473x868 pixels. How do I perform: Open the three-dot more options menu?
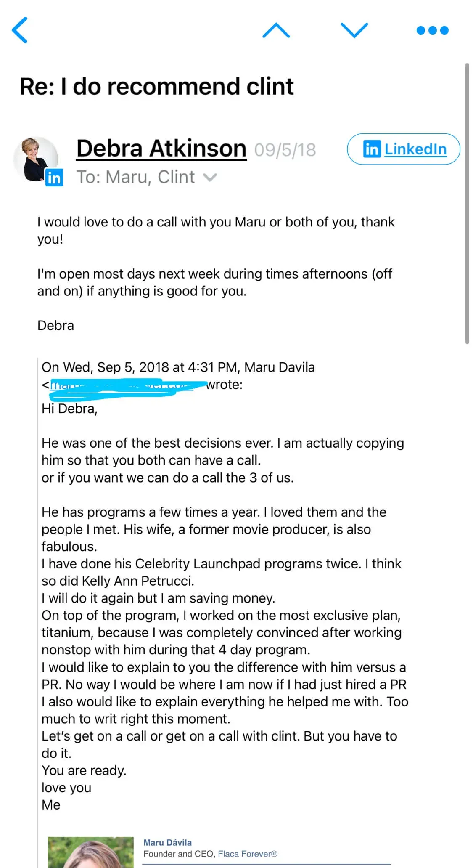(x=432, y=30)
